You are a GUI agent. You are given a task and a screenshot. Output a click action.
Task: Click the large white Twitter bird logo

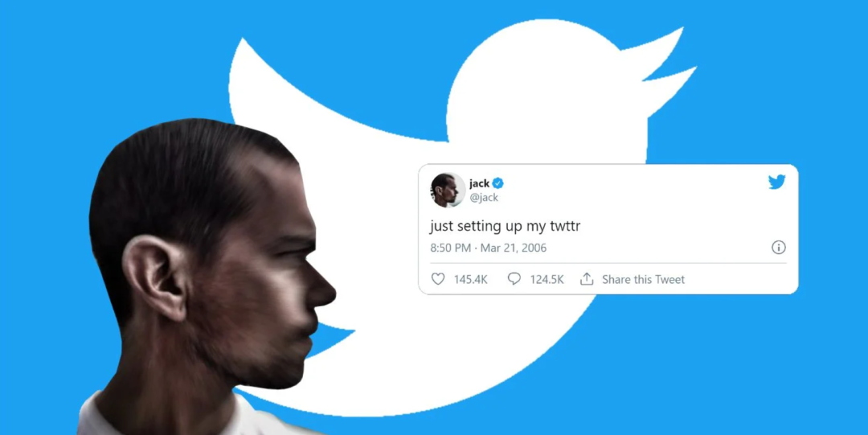click(x=463, y=216)
